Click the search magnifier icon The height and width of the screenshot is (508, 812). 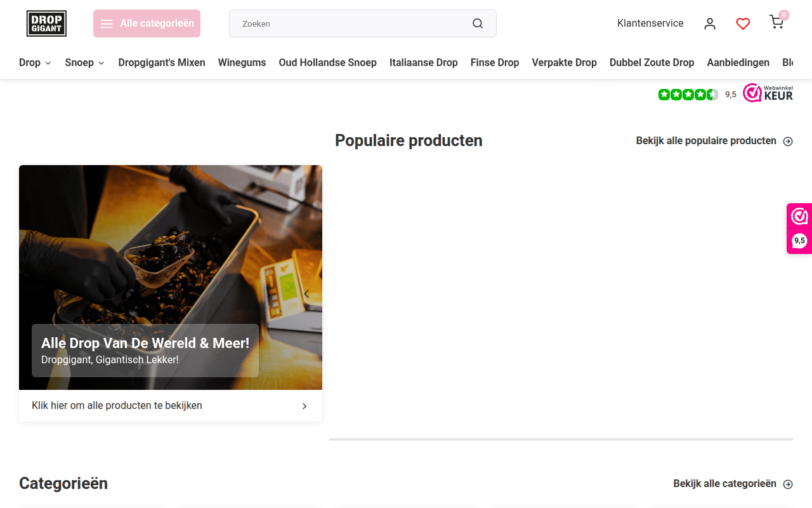[478, 23]
